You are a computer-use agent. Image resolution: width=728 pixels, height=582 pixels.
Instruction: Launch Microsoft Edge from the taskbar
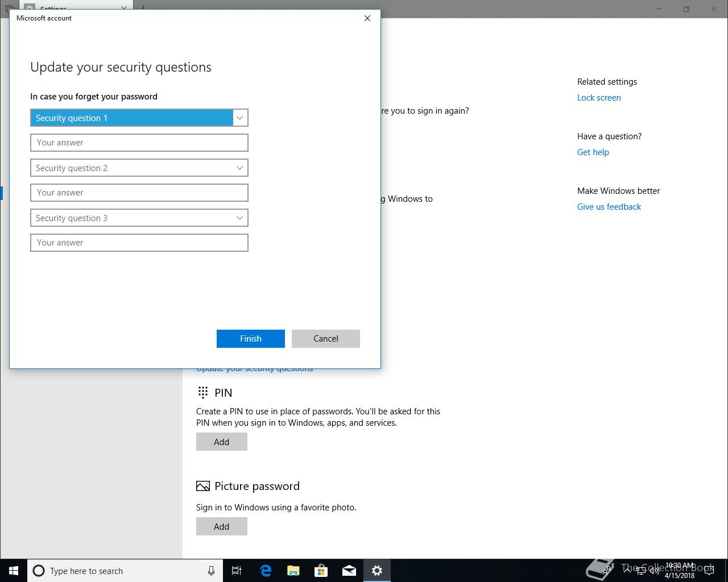coord(266,571)
